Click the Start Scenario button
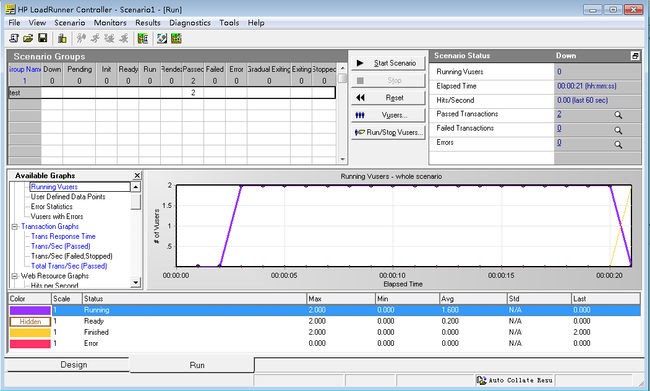650x391 pixels. pyautogui.click(x=388, y=63)
